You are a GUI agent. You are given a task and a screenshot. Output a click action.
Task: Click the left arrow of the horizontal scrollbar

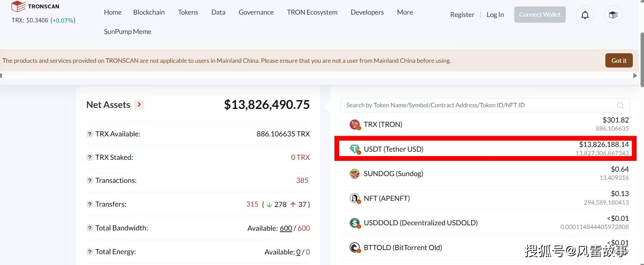(1, 76)
